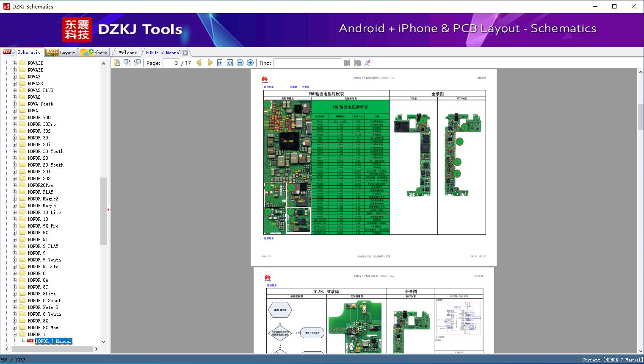Select the HONOR20Pro tree item
This screenshot has height=364, width=644.
coord(41,185)
